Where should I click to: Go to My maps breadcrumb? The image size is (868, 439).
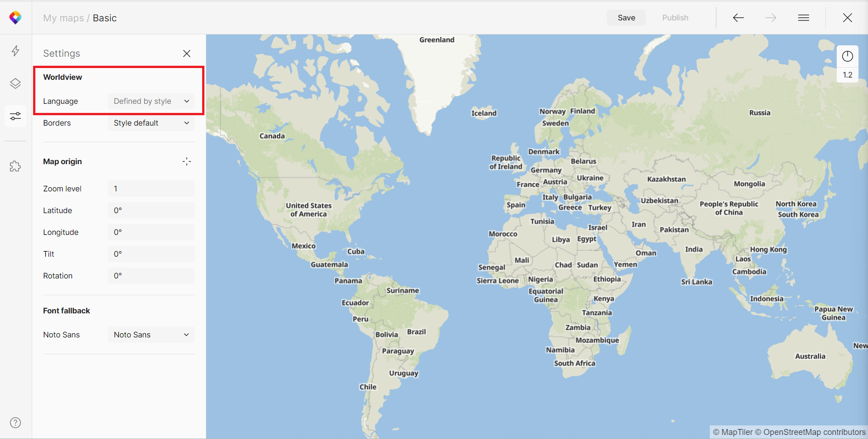pos(63,18)
